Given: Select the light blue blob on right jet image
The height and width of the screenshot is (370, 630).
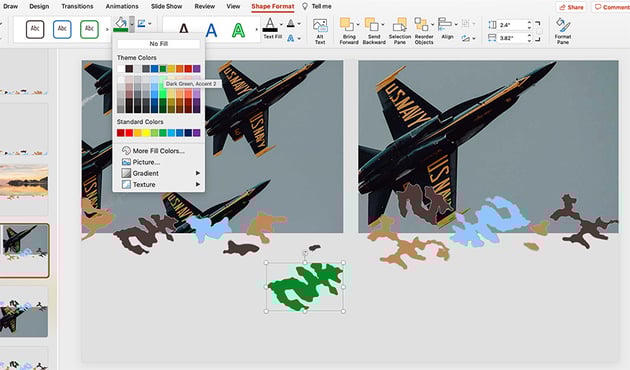Looking at the screenshot, I should 489,221.
